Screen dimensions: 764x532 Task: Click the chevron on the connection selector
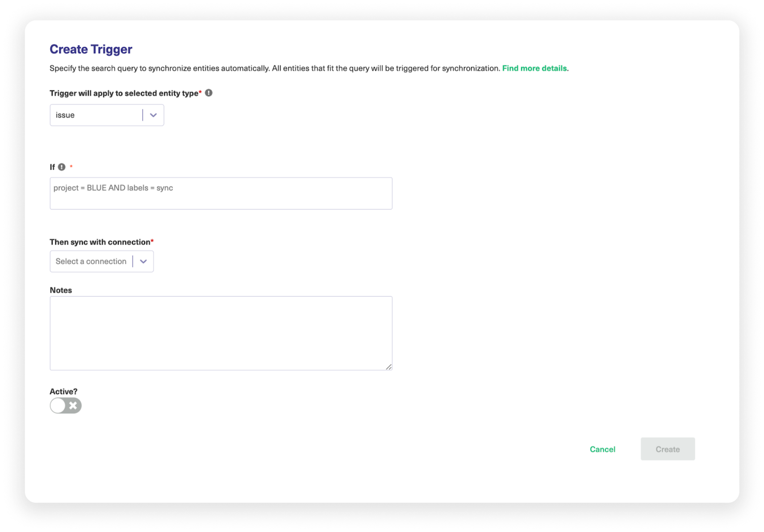143,261
